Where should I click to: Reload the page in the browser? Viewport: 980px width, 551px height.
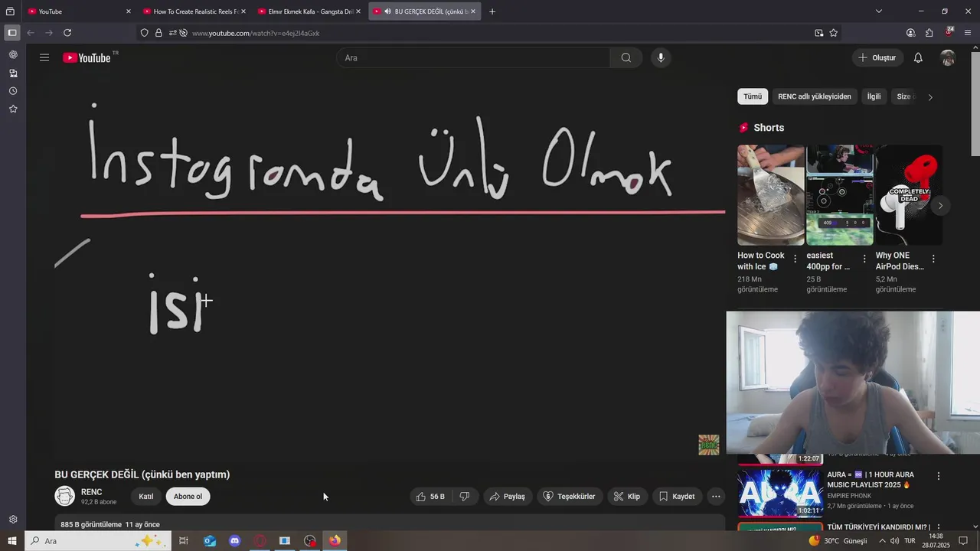click(x=67, y=33)
